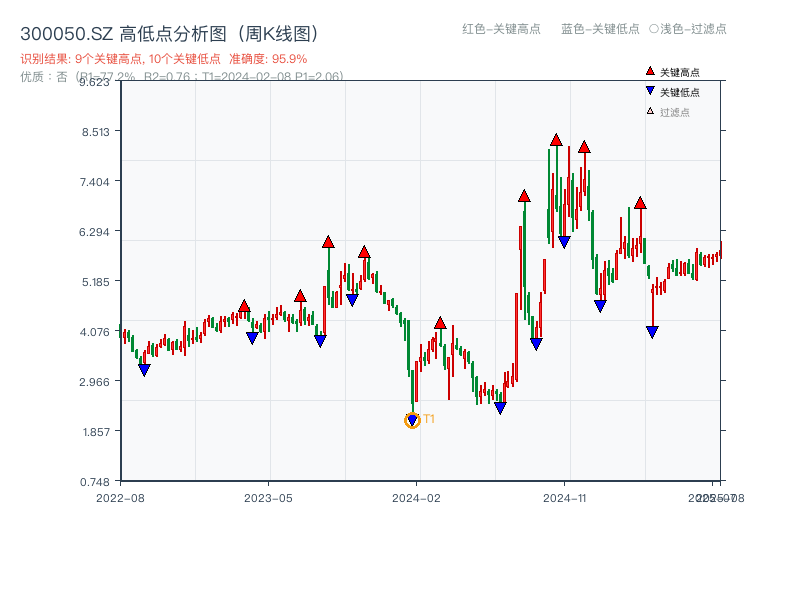Click the 2.966 y-axis label
The width and height of the screenshot is (800, 600).
coord(94,382)
